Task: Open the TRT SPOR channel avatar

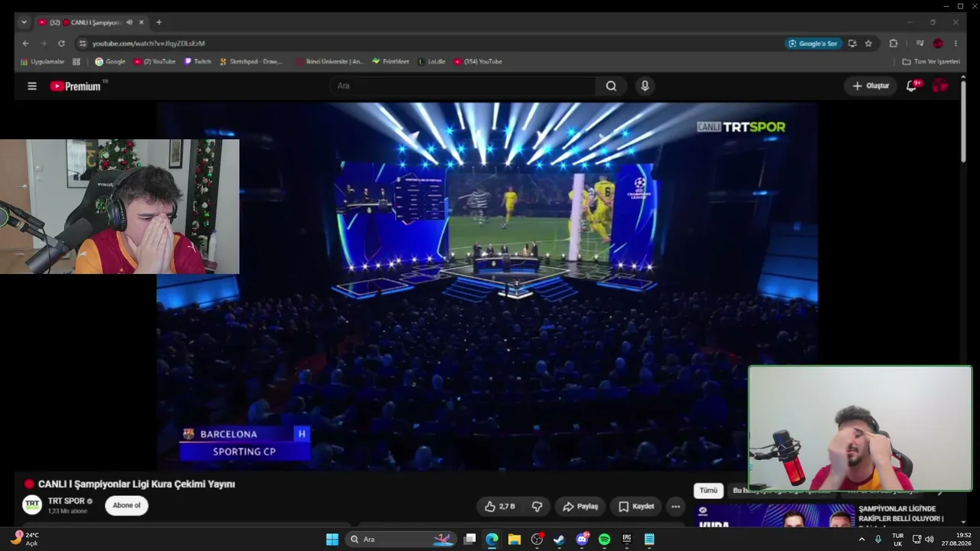Action: tap(32, 505)
